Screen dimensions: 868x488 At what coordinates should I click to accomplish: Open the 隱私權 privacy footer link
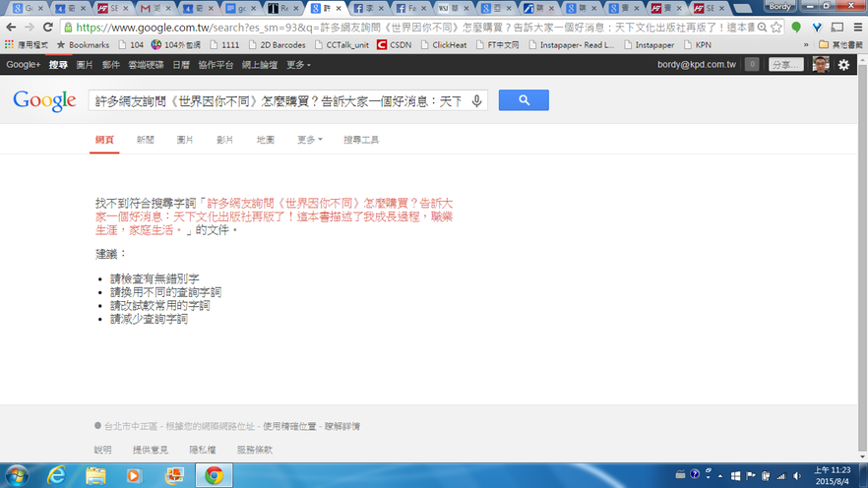(x=203, y=450)
